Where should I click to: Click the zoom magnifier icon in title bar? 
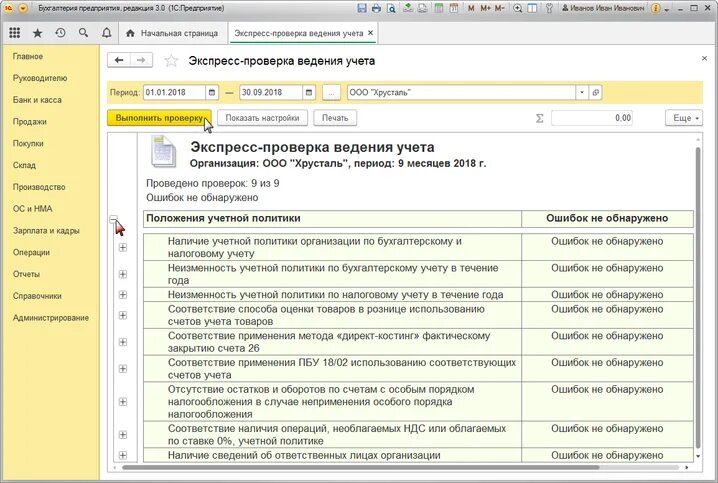517,8
